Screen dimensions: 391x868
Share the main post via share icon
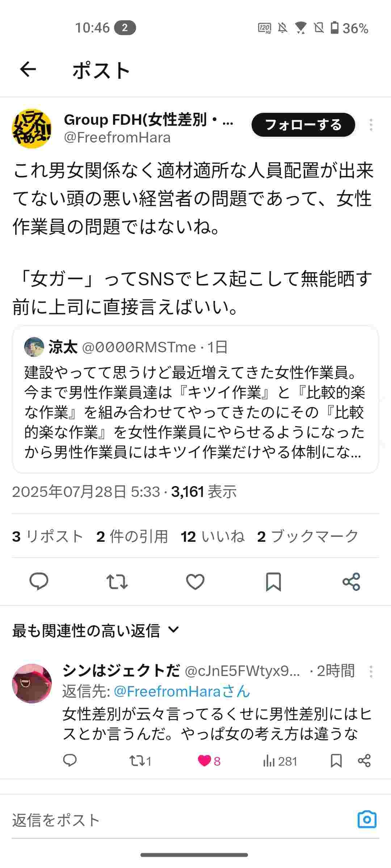pos(351,581)
